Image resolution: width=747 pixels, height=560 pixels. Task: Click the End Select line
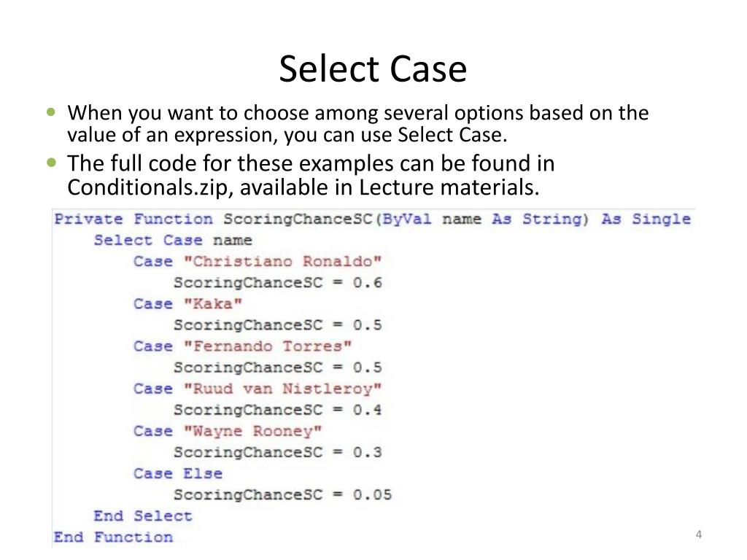[x=143, y=516]
